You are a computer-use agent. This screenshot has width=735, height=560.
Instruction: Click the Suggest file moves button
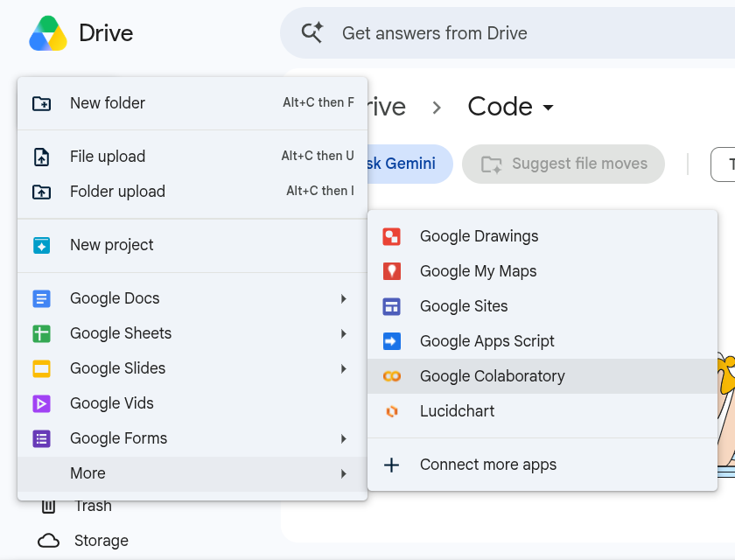(x=563, y=164)
